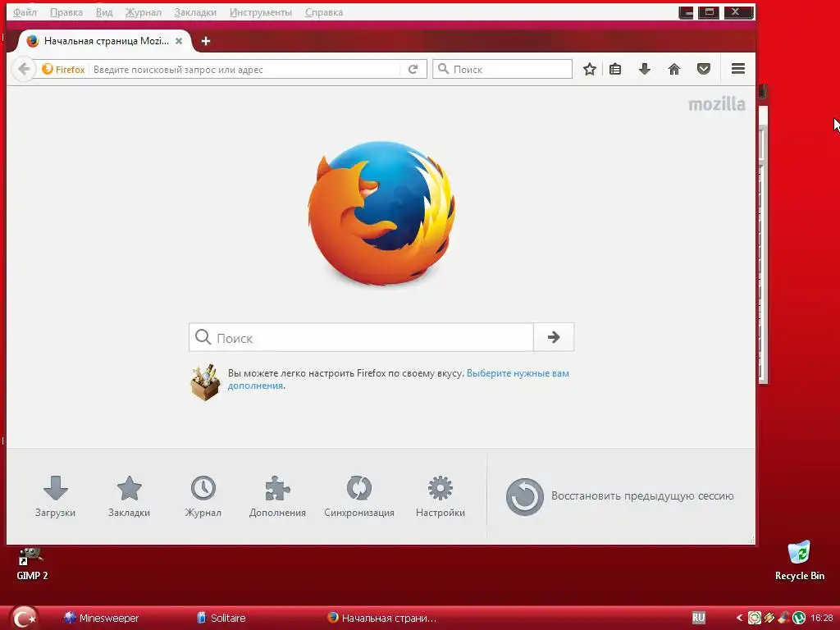Click the reload page icon in address bar
The width and height of the screenshot is (840, 630).
(x=413, y=69)
